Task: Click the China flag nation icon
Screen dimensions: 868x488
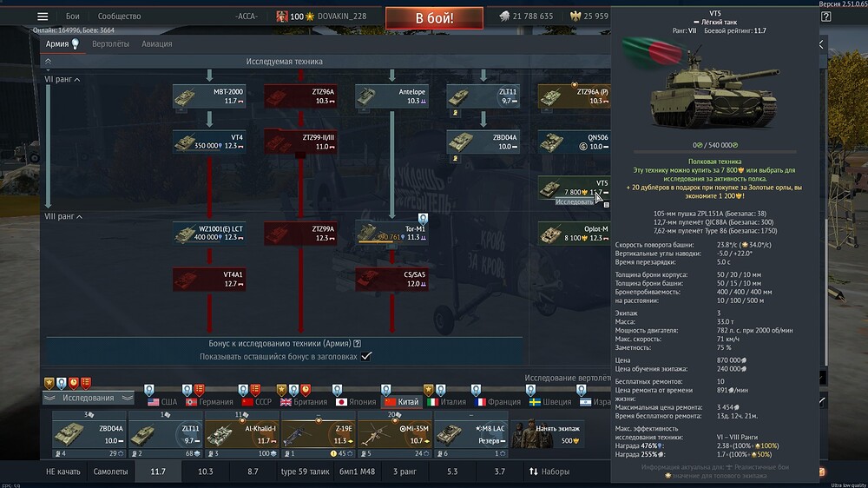Action: click(x=390, y=402)
